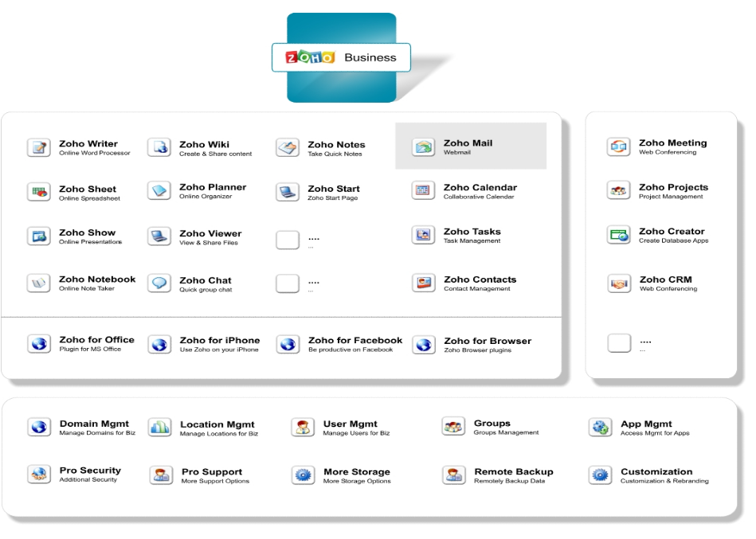The width and height of the screenshot is (756, 539).
Task: Open the Zoho Projects icon
Action: point(619,191)
